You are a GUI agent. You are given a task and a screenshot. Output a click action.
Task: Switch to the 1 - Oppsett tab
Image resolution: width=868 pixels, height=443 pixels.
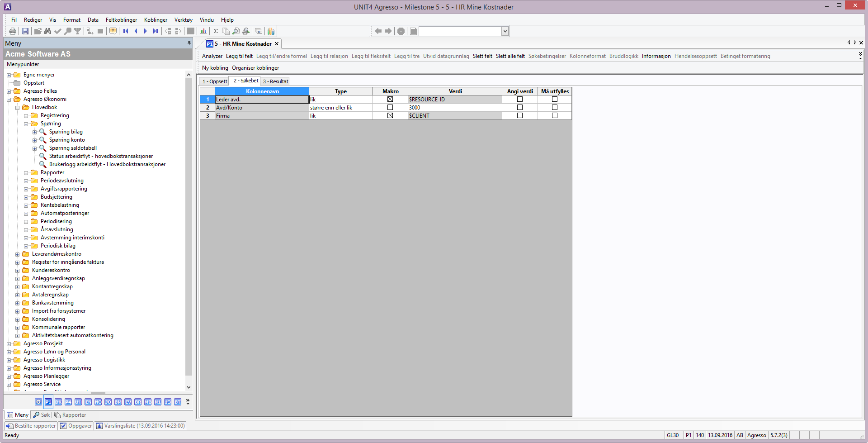(x=214, y=81)
